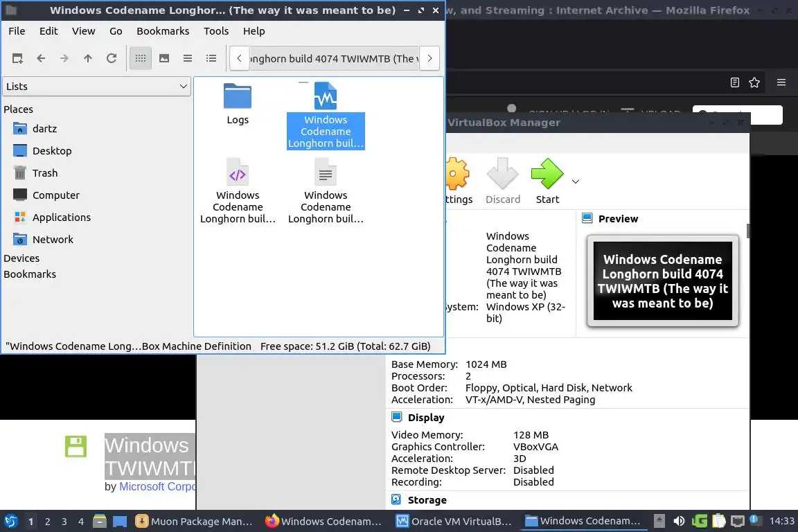Select the Logs folder icon
The height and width of the screenshot is (532, 798).
click(238, 96)
